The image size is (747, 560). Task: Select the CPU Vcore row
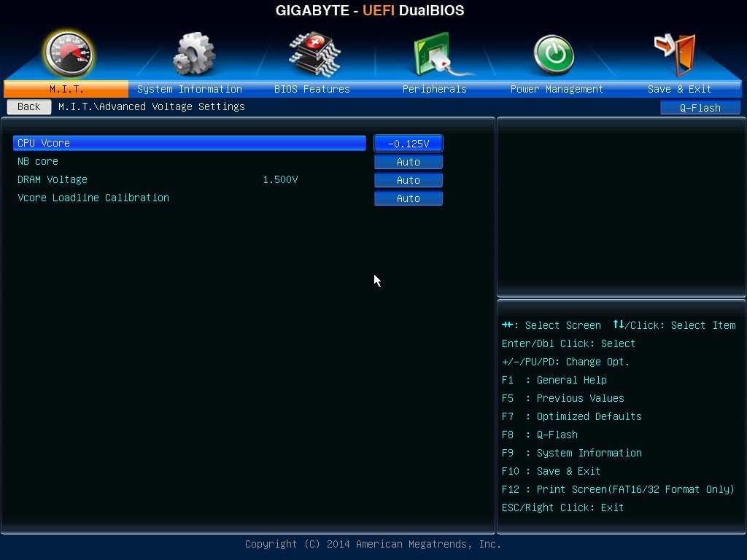tap(190, 143)
